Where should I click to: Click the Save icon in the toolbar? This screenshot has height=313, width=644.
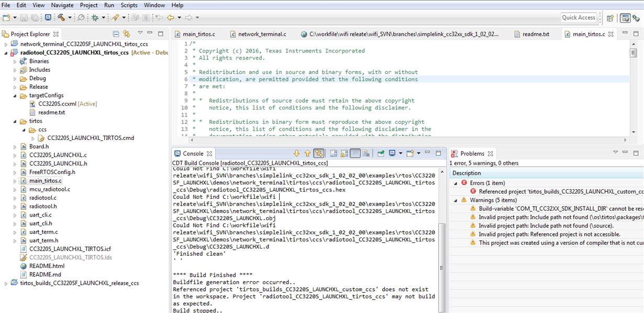(24, 16)
